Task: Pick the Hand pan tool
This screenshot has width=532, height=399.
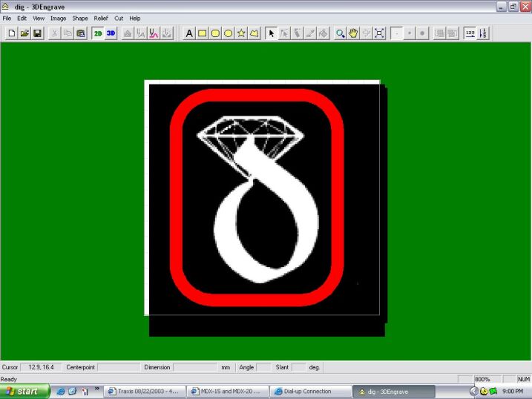Action: 353,33
